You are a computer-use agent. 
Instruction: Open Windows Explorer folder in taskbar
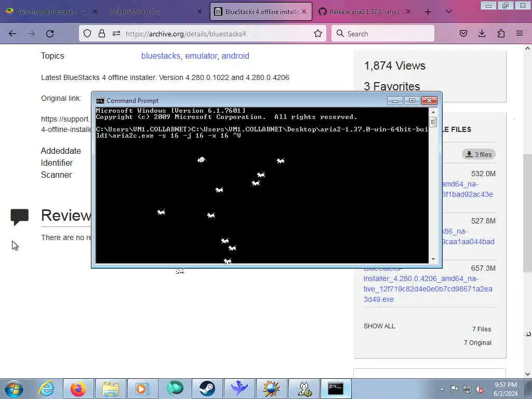[111, 389]
